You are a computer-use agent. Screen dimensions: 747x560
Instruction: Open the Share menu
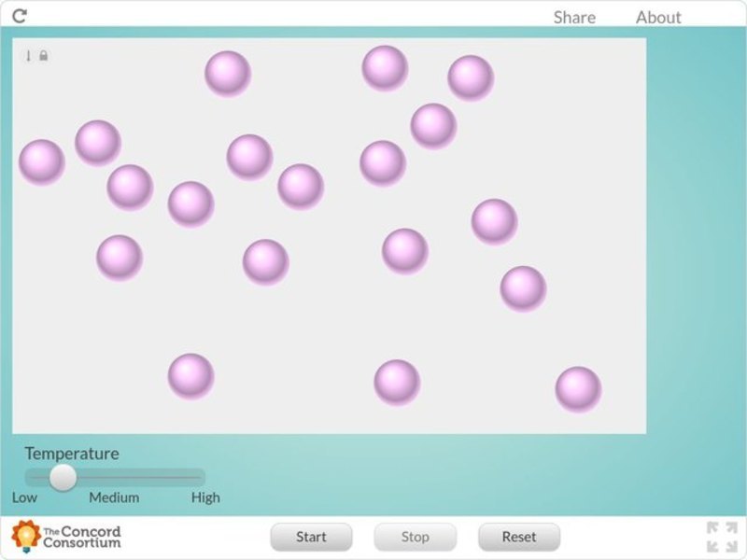572,17
